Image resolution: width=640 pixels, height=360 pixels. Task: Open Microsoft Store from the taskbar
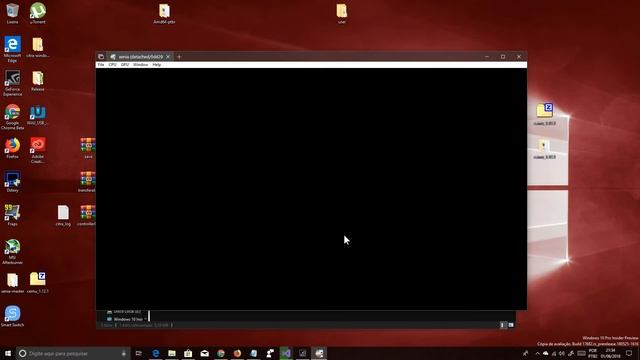(x=188, y=353)
